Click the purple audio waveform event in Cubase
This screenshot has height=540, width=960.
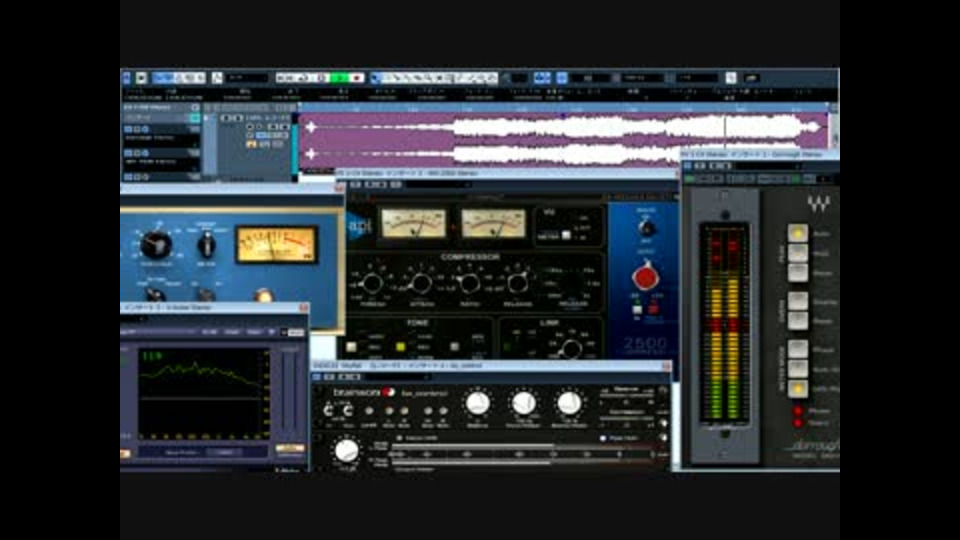click(563, 140)
